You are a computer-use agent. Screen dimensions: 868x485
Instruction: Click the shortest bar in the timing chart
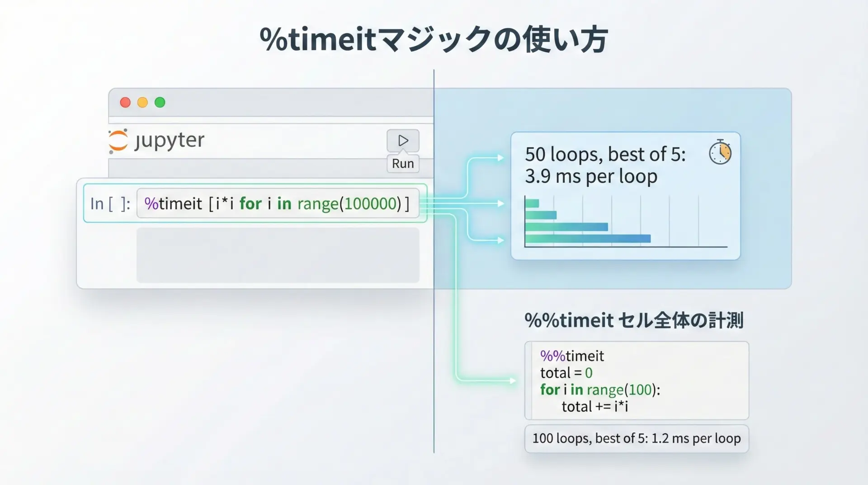coord(532,204)
